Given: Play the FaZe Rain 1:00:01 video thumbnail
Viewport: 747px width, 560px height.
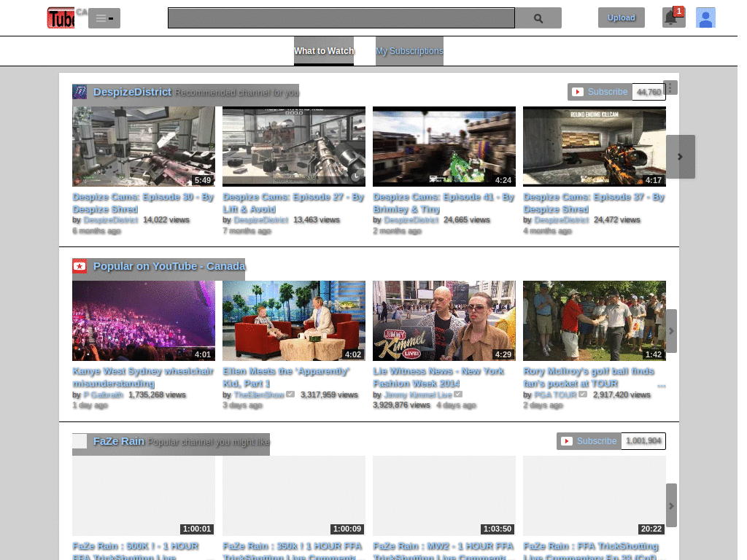Looking at the screenshot, I should (144, 496).
